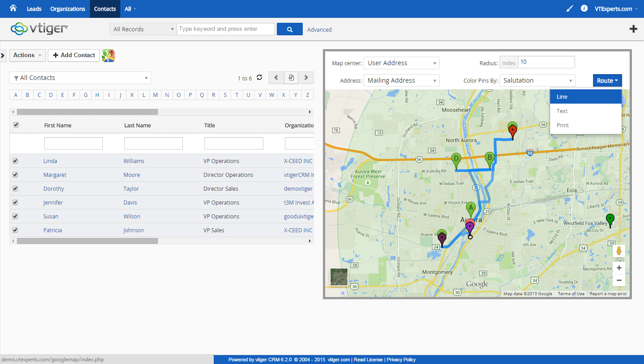Select Print from the Route menu
Image resolution: width=644 pixels, height=364 pixels.
click(586, 125)
